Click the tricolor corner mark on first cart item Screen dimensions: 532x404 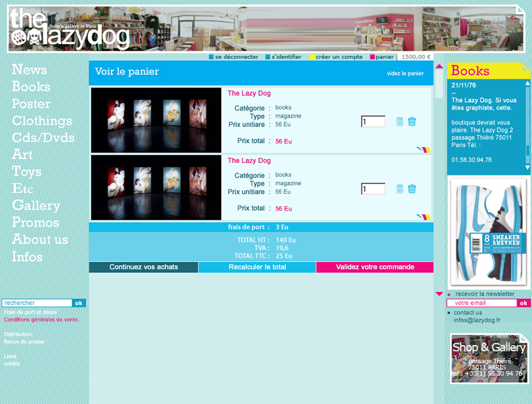pos(423,150)
